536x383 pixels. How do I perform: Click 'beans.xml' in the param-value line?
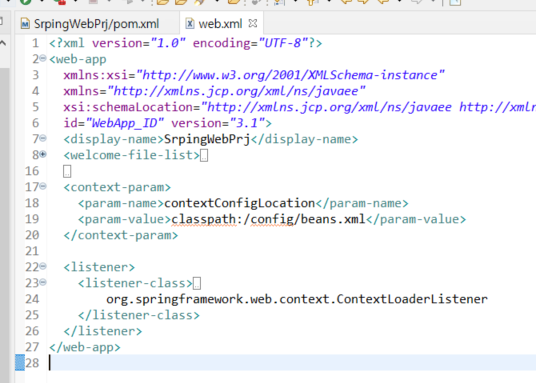tap(333, 219)
